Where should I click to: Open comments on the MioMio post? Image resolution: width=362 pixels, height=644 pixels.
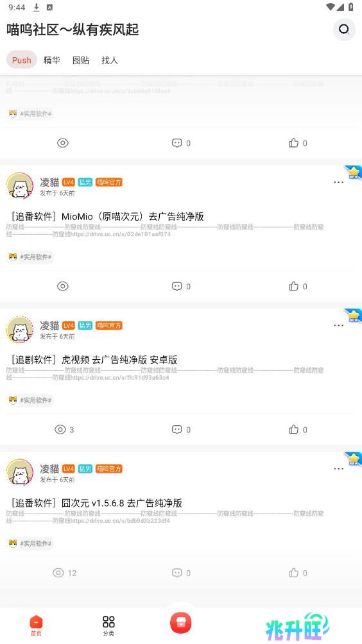[177, 286]
